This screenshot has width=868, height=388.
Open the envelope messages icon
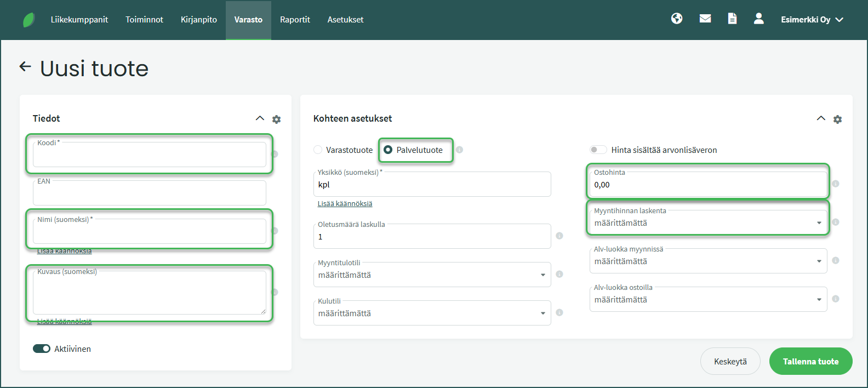(x=705, y=19)
